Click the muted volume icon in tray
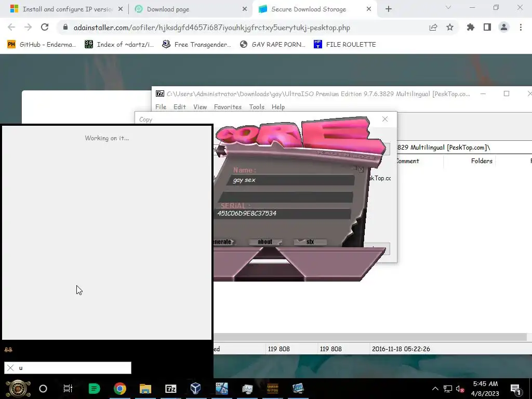Screen dimensions: 532x399 pos(460,389)
